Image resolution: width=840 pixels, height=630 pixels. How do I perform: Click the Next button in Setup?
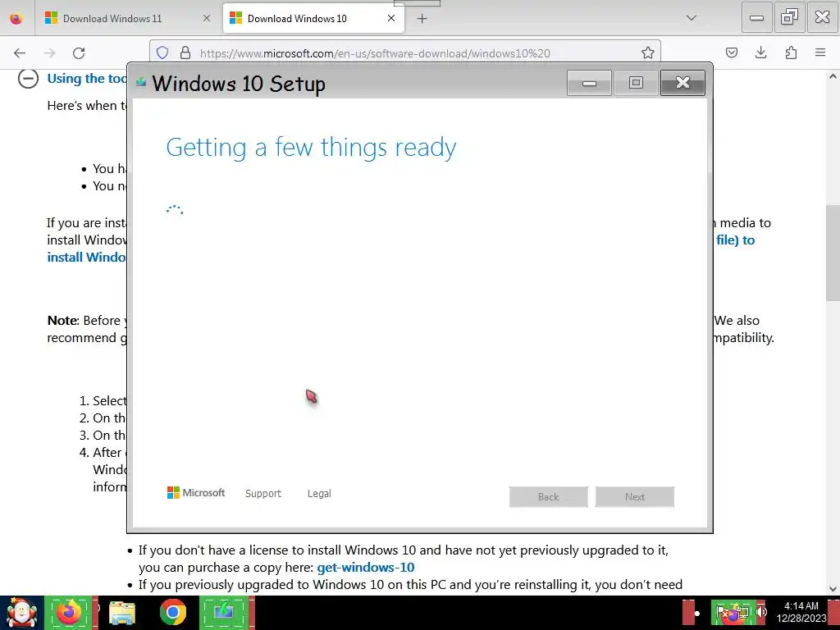point(635,496)
